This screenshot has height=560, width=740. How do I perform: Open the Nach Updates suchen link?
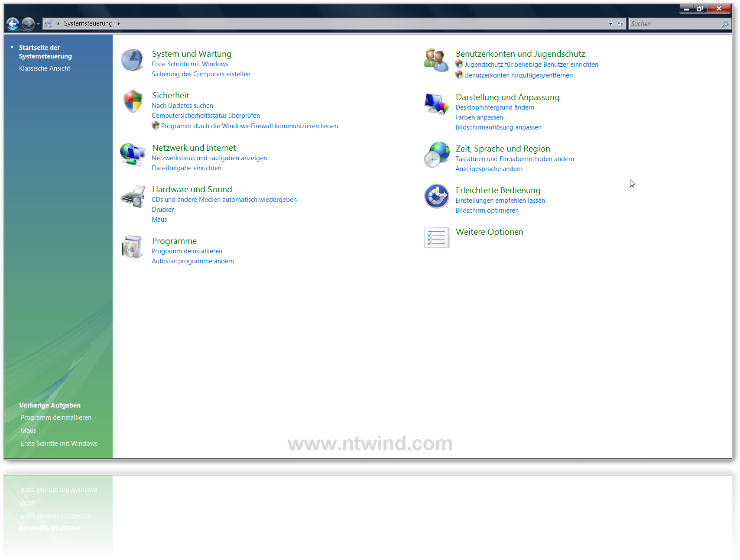182,106
